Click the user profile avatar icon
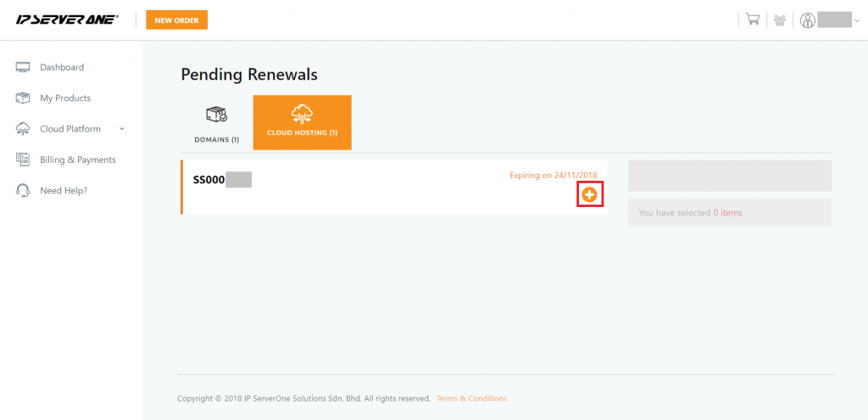Viewport: 868px width, 420px height. click(808, 20)
